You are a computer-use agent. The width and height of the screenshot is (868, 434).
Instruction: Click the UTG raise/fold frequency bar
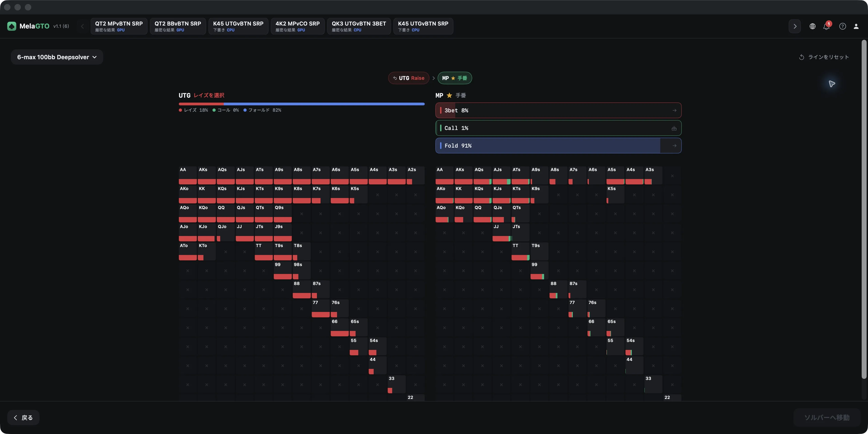(302, 104)
